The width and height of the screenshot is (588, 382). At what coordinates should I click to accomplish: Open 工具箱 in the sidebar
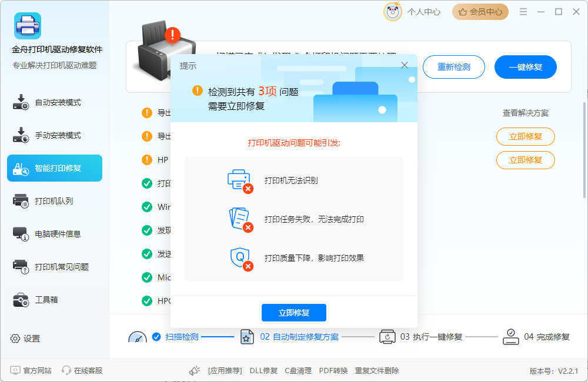point(55,300)
